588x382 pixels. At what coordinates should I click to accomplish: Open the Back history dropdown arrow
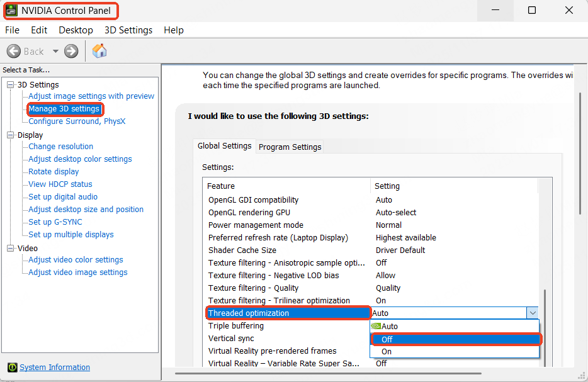55,51
